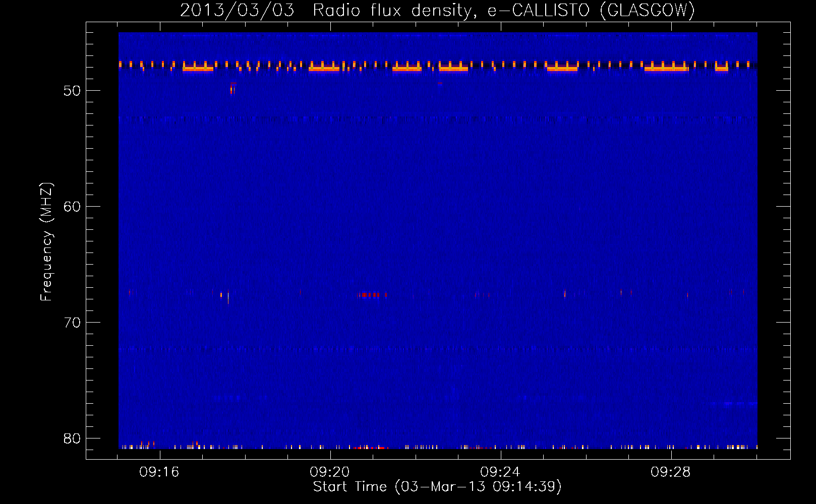816x504 pixels.
Task: Click the 09:24 time axis label
Action: (x=500, y=472)
